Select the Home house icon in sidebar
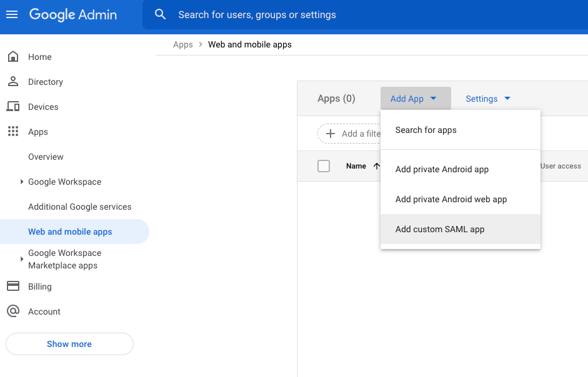Image resolution: width=588 pixels, height=377 pixels. coord(13,56)
